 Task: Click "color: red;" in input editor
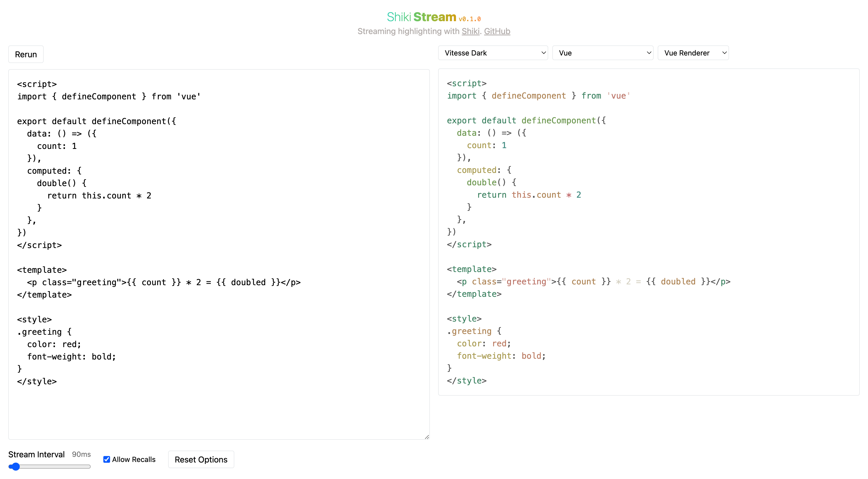click(54, 344)
